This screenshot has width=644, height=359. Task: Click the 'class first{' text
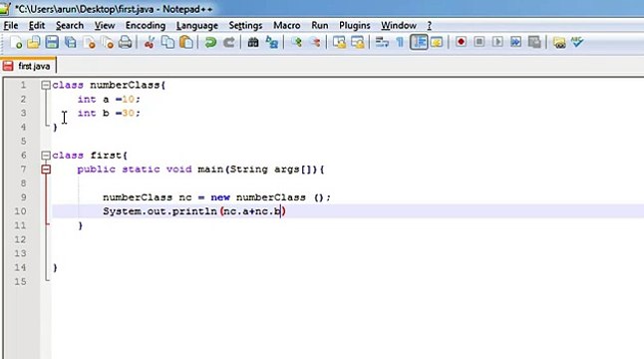coord(90,156)
